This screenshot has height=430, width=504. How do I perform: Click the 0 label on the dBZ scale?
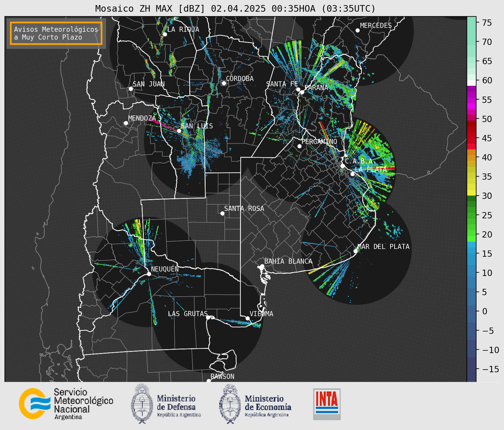[x=485, y=311]
